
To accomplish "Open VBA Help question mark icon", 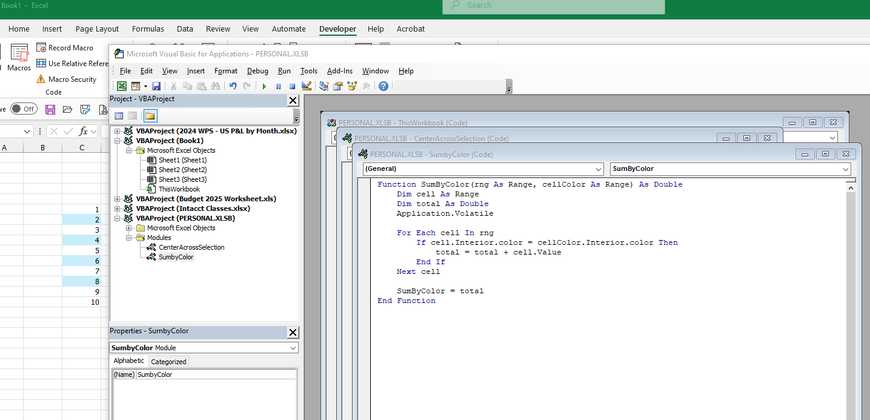I will coord(383,86).
